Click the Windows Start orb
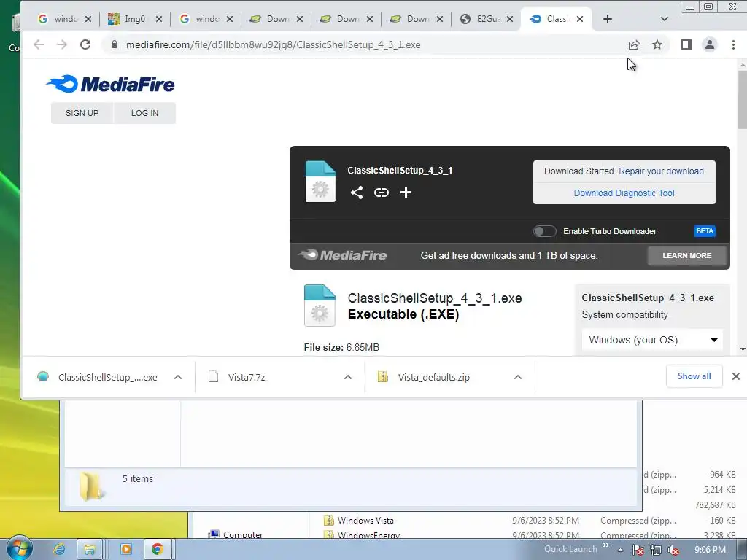The height and width of the screenshot is (560, 747). point(19,548)
